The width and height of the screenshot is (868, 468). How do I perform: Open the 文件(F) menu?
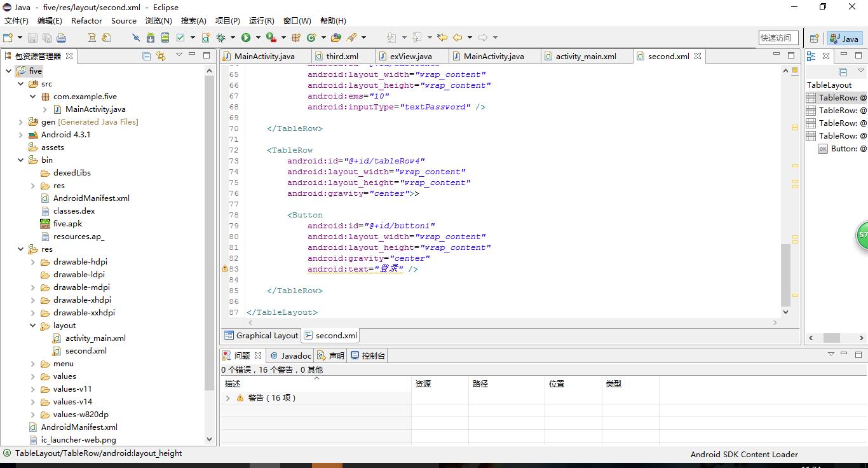[x=17, y=21]
